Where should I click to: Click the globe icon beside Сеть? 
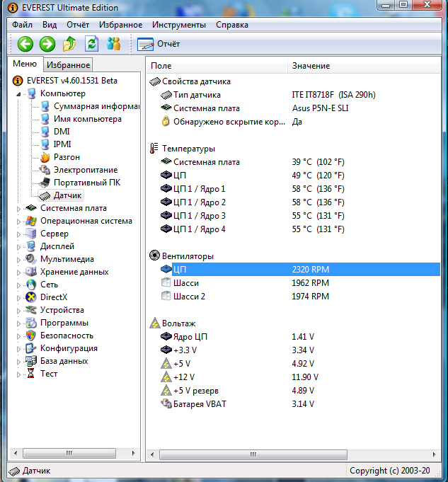click(x=31, y=285)
